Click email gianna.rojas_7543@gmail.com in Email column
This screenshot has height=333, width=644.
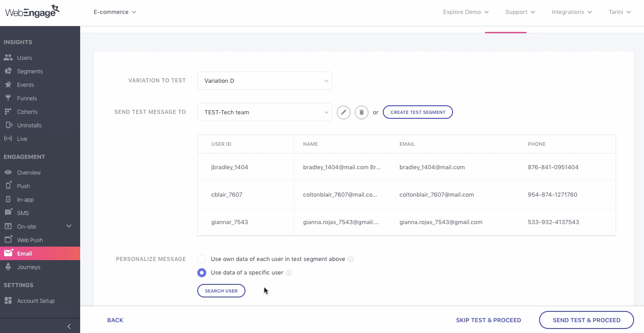(x=441, y=222)
